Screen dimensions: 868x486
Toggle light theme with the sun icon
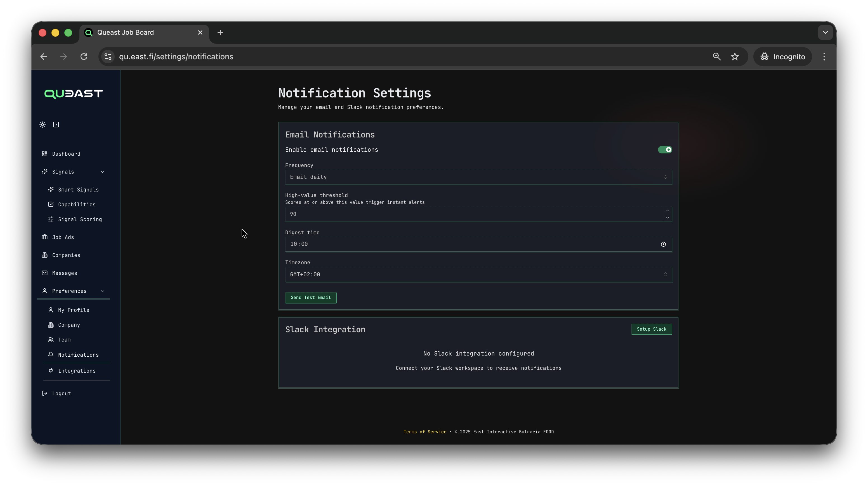[x=42, y=125]
